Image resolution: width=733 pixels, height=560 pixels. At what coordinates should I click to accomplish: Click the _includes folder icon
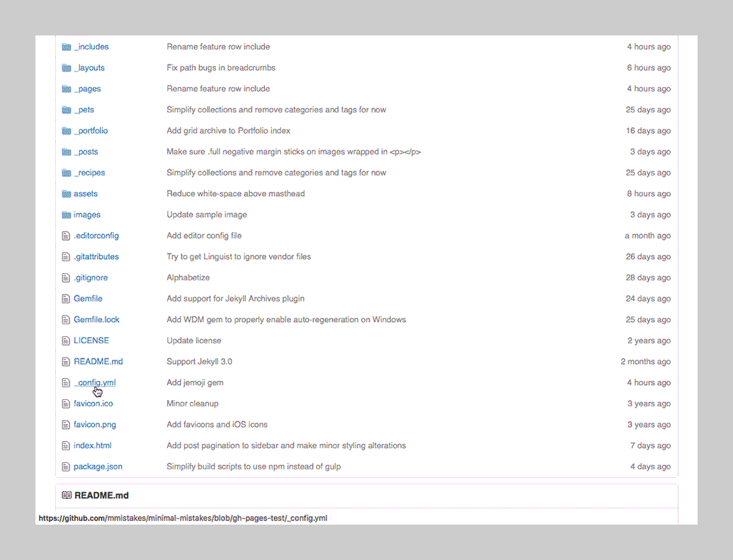67,47
